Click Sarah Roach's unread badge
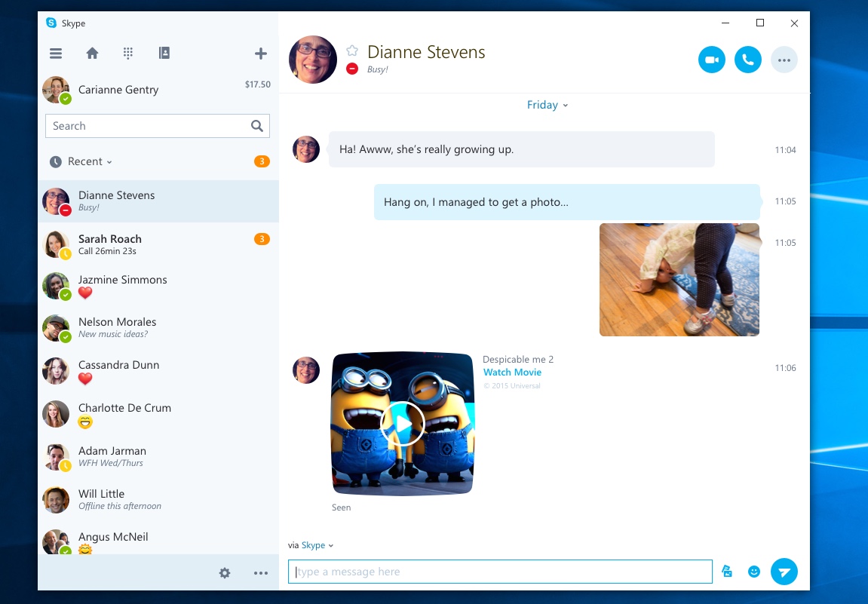 coord(262,239)
